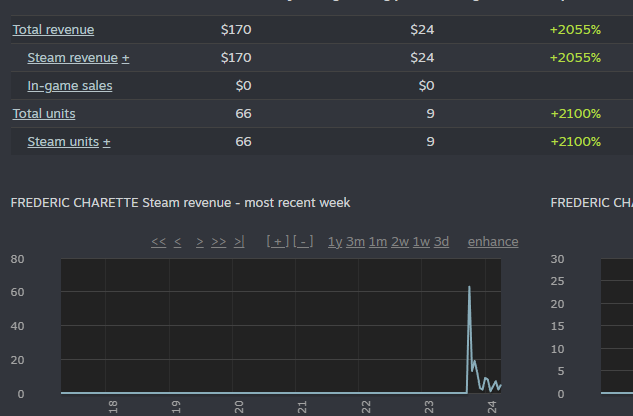Viewport: 633px width, 416px height.
Task: Set chart range to 1y
Action: point(335,242)
